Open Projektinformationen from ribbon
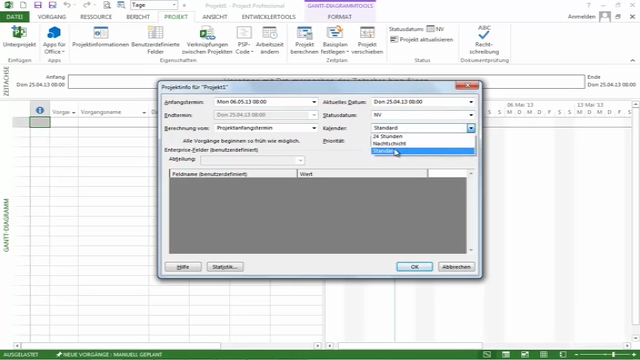The width and height of the screenshot is (640, 360). coord(100,37)
